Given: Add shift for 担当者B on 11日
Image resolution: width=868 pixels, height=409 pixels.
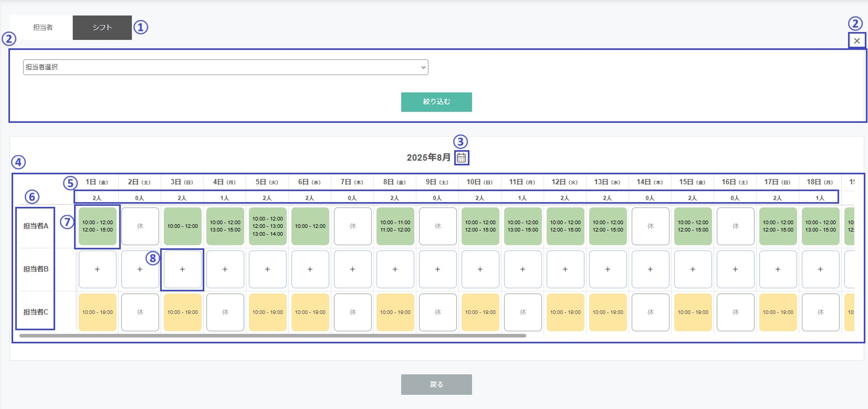Looking at the screenshot, I should [523, 269].
